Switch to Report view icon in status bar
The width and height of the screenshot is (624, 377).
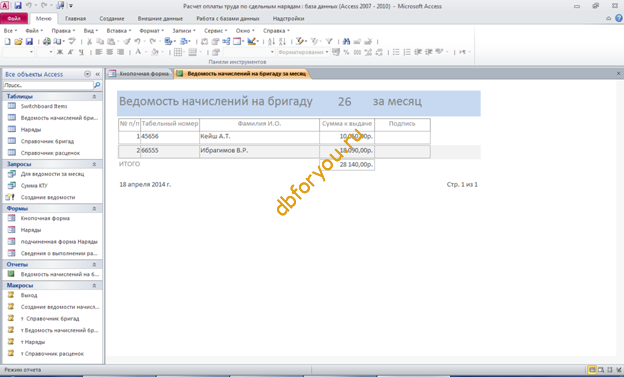click(x=592, y=370)
